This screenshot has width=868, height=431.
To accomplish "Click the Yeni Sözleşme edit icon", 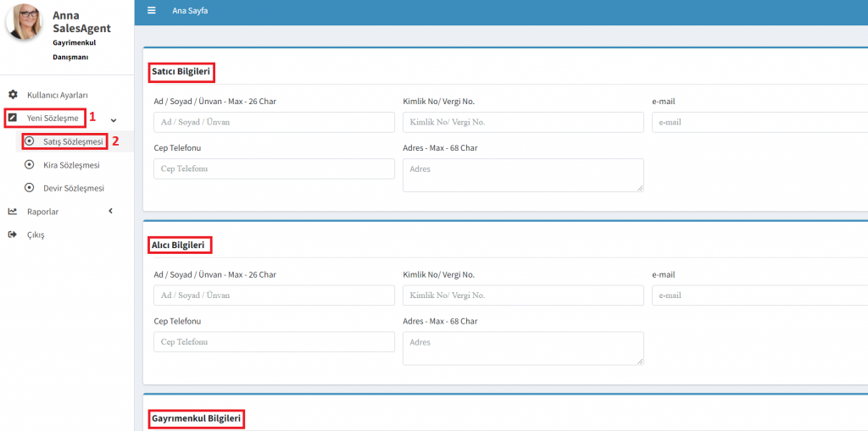I will [13, 118].
